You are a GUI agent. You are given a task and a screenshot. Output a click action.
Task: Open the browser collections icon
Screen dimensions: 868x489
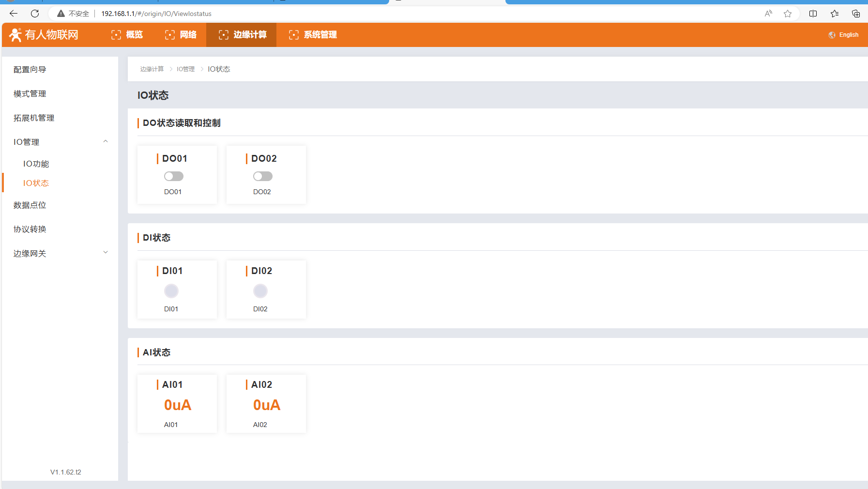click(856, 14)
